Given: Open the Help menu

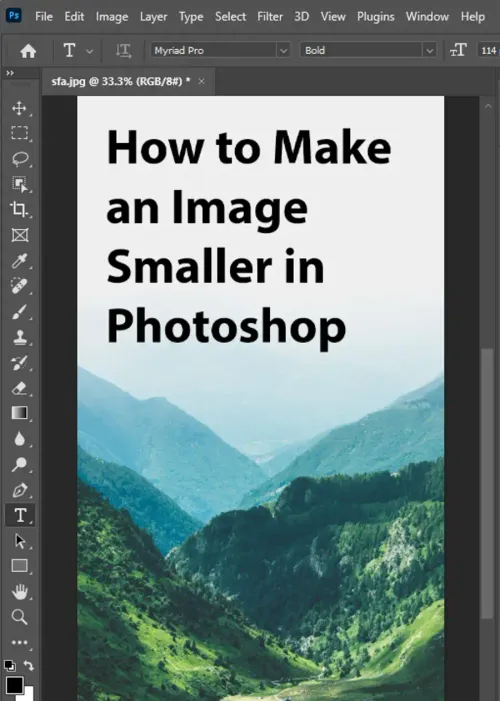Looking at the screenshot, I should [x=473, y=17].
